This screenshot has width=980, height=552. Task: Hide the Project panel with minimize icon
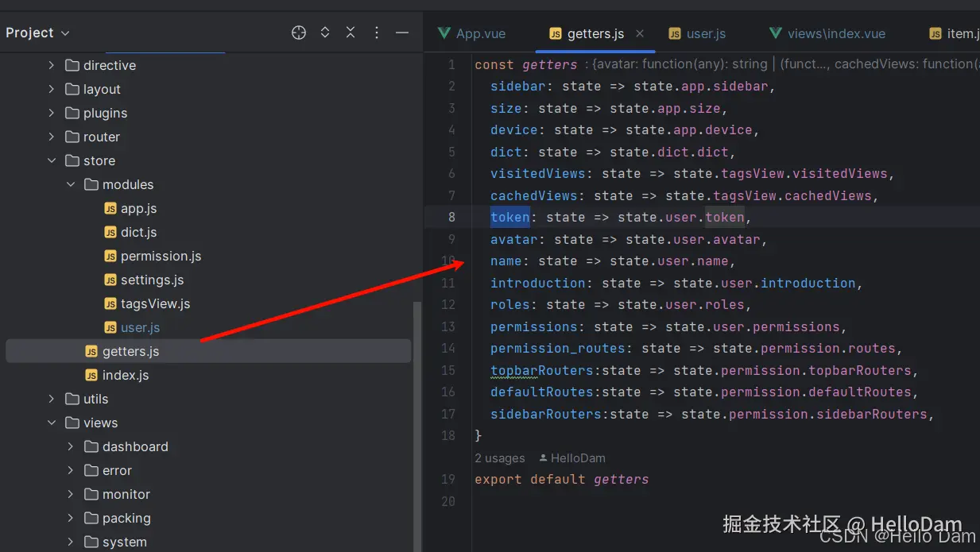click(x=402, y=33)
